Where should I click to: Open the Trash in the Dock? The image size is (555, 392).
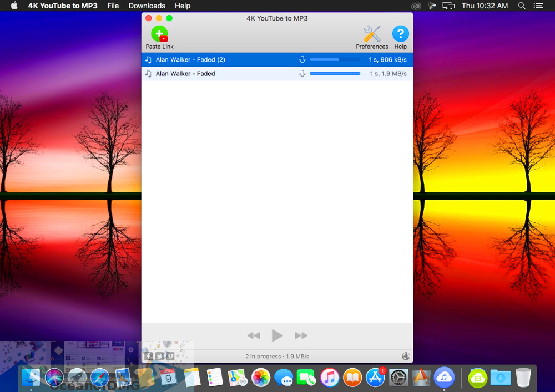[523, 378]
